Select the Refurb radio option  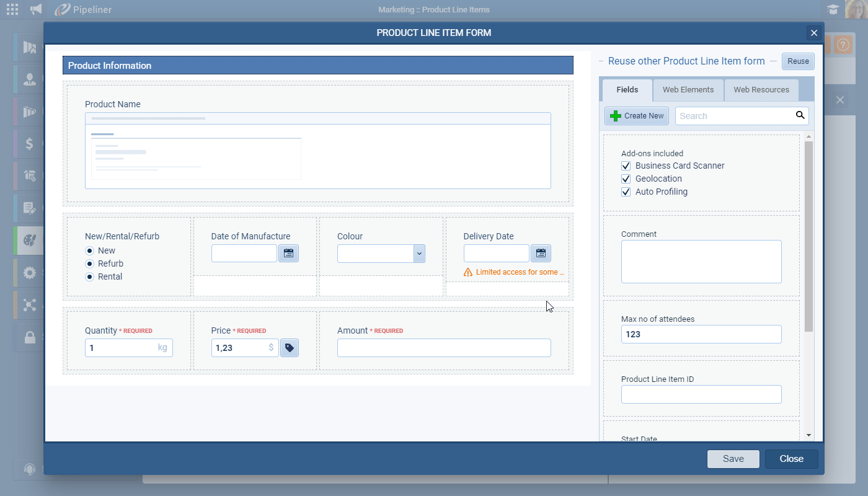click(90, 263)
